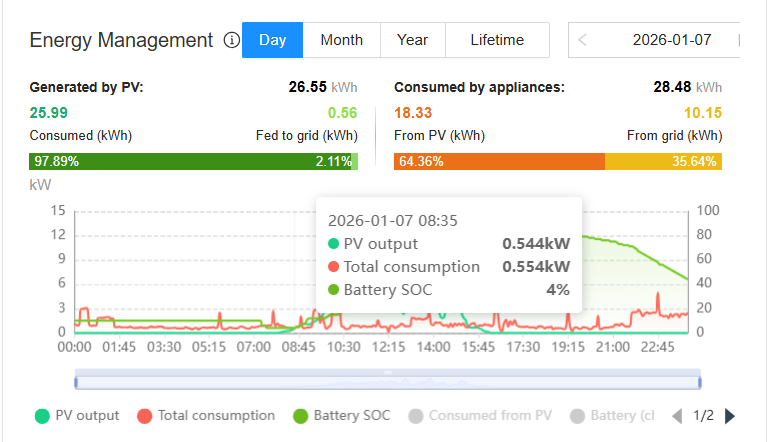Hide the PV output series label
This screenshot has height=442, width=773.
[87, 416]
